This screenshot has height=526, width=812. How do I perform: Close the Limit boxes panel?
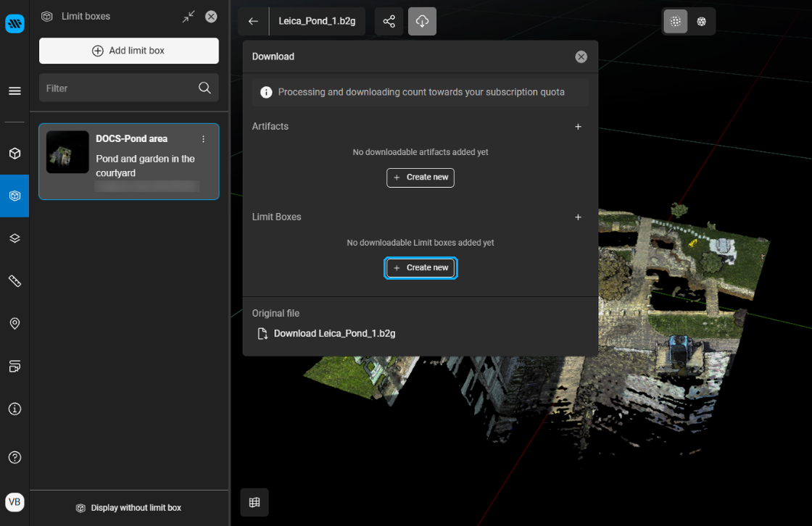click(x=211, y=17)
